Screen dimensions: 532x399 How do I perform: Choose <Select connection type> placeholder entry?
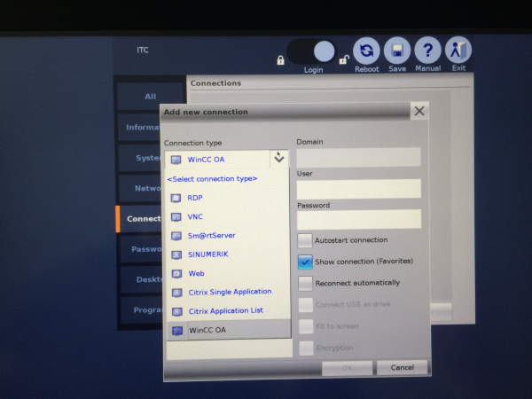pos(213,179)
